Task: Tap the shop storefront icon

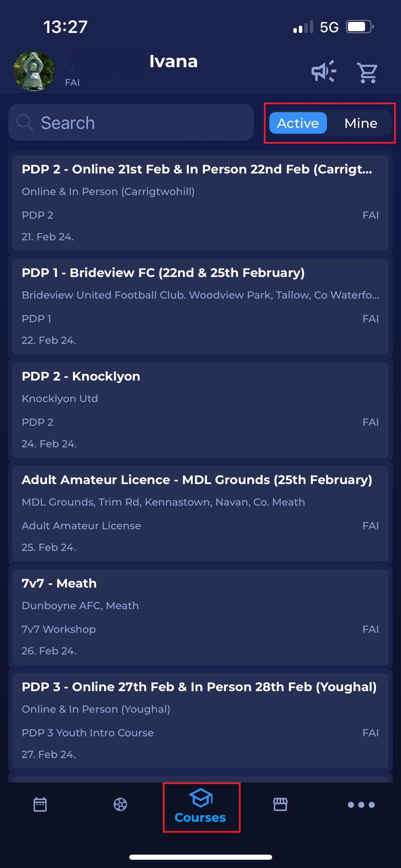Action: tap(280, 804)
